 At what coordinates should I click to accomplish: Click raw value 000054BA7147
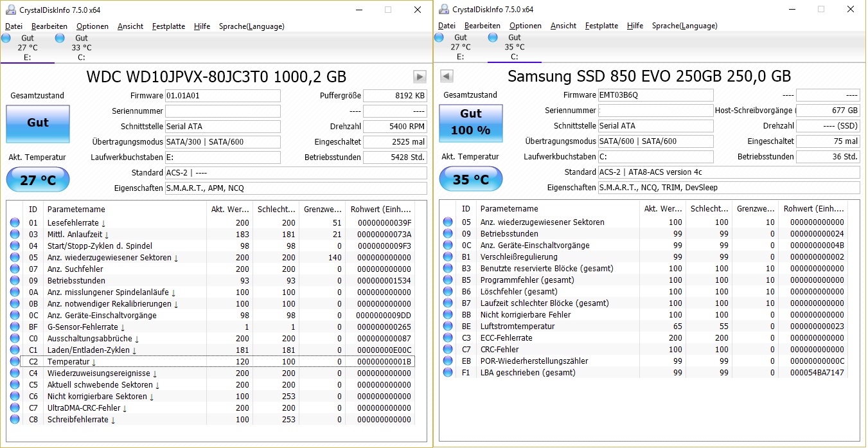pyautogui.click(x=817, y=373)
